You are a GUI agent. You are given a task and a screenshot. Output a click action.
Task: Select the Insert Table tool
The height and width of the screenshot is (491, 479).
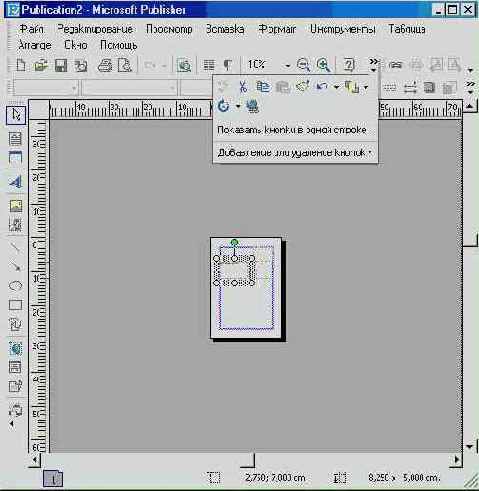15,157
